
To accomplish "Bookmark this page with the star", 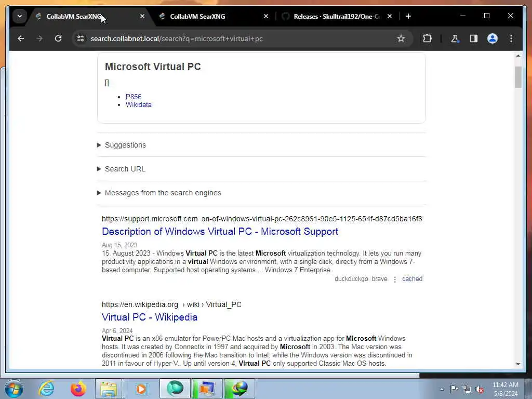I will pyautogui.click(x=401, y=38).
